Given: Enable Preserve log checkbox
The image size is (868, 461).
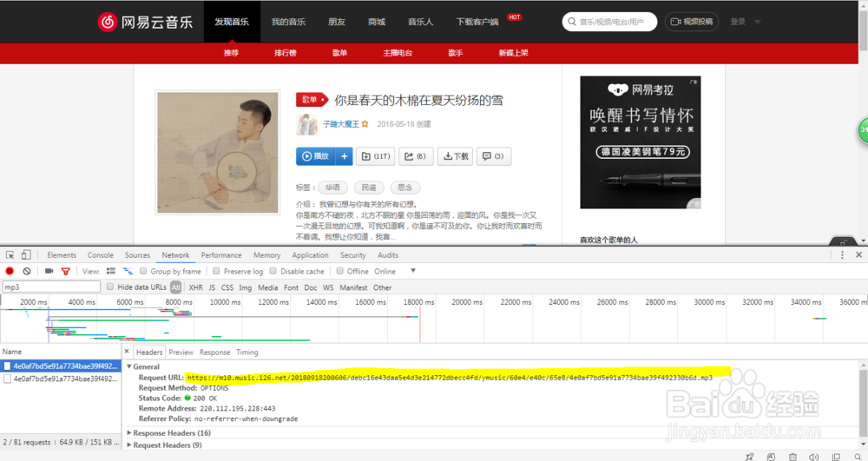Looking at the screenshot, I should (216, 271).
